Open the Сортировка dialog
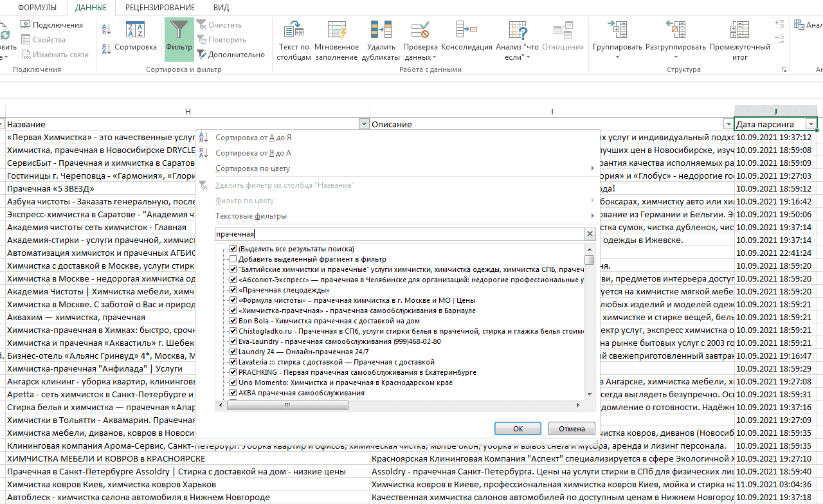823x504 pixels. tap(135, 36)
